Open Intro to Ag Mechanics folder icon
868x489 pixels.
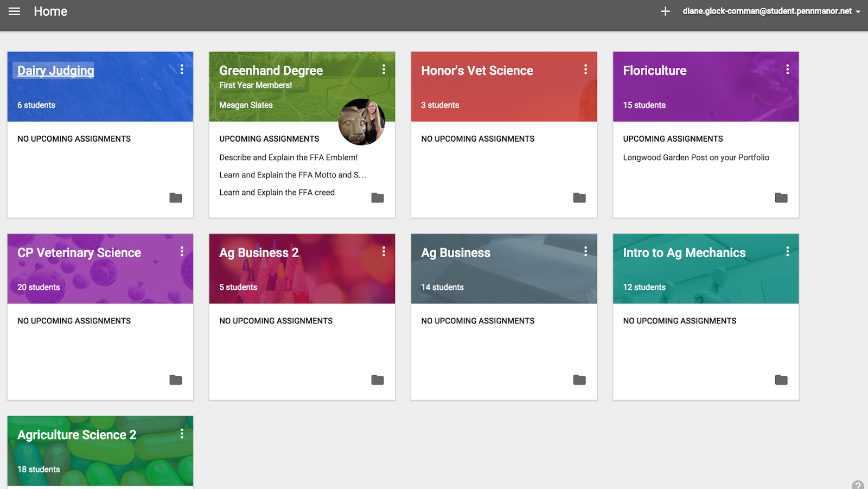(781, 380)
